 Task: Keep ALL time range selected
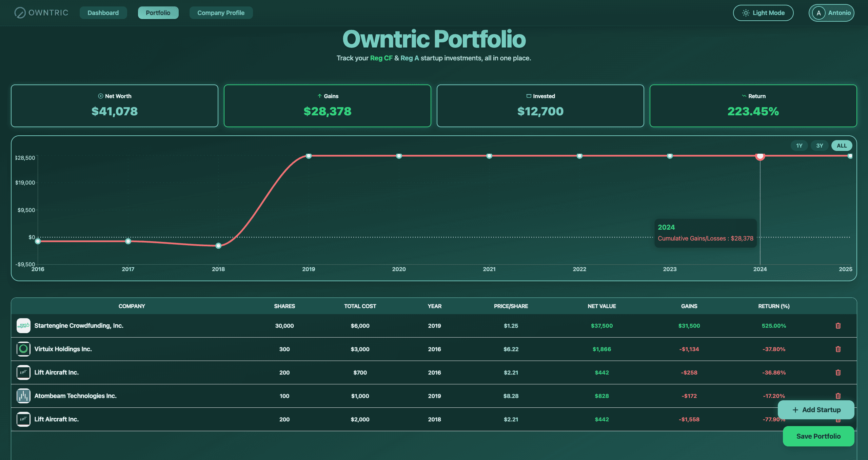coord(841,145)
